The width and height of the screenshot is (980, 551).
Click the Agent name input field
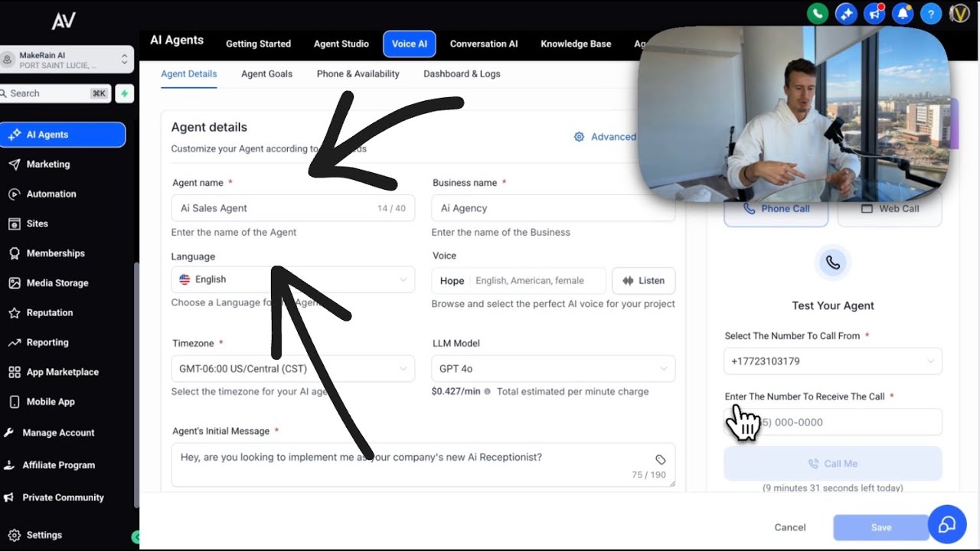click(x=293, y=208)
